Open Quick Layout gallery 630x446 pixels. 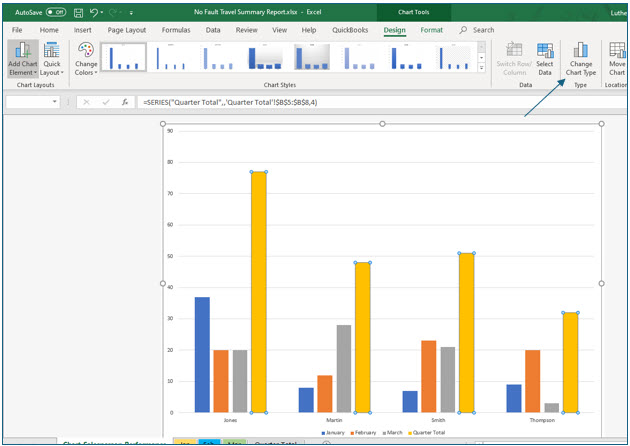52,59
